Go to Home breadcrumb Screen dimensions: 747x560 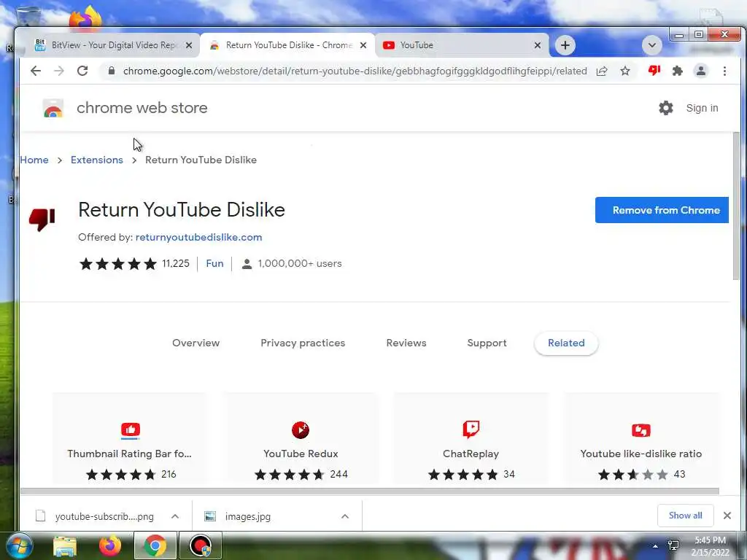point(34,160)
